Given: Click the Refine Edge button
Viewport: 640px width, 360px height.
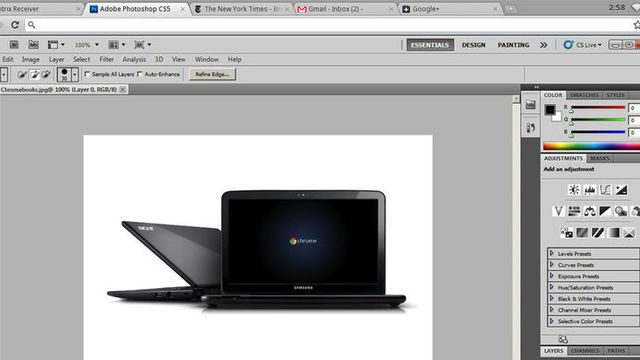Looking at the screenshot, I should [x=212, y=74].
